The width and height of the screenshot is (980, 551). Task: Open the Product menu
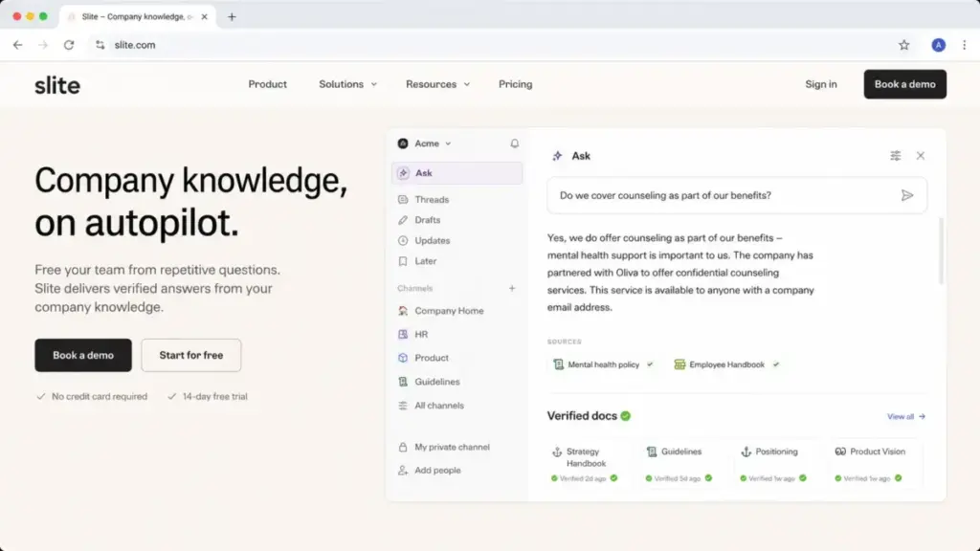coord(268,84)
